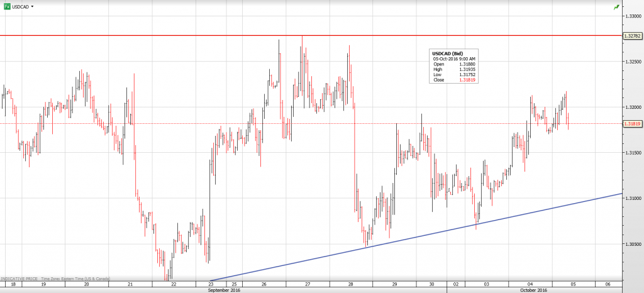The height and width of the screenshot is (293, 644).
Task: Click the 1.32500 price axis label
Action: pyautogui.click(x=633, y=62)
